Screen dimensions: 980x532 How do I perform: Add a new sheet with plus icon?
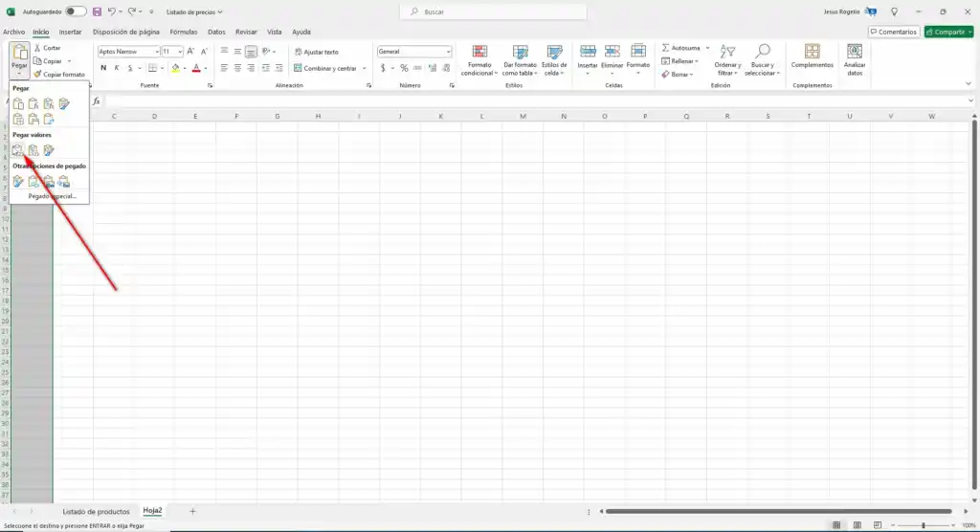coord(192,511)
